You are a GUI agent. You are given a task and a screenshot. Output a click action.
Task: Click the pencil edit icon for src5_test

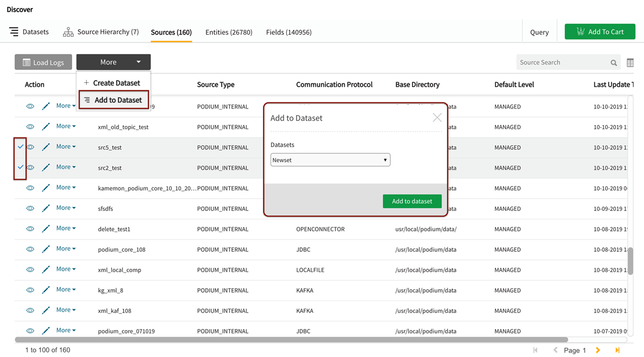tap(46, 147)
